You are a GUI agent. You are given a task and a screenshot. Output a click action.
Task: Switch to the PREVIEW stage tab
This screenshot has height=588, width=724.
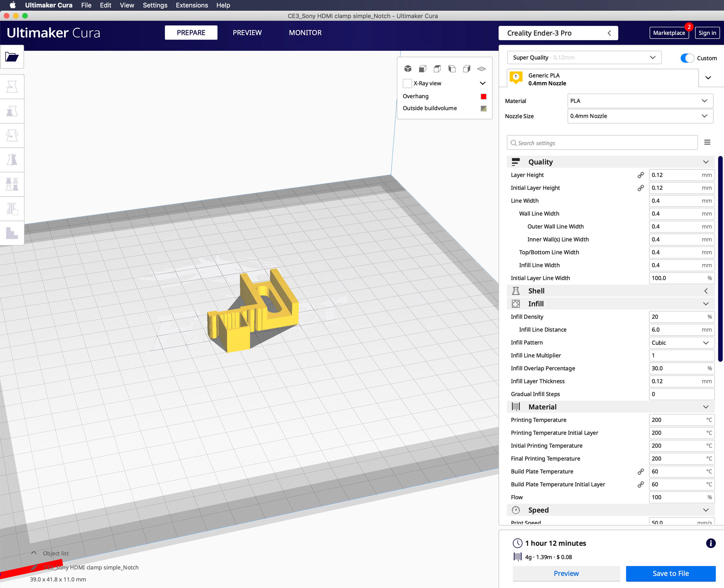point(247,33)
